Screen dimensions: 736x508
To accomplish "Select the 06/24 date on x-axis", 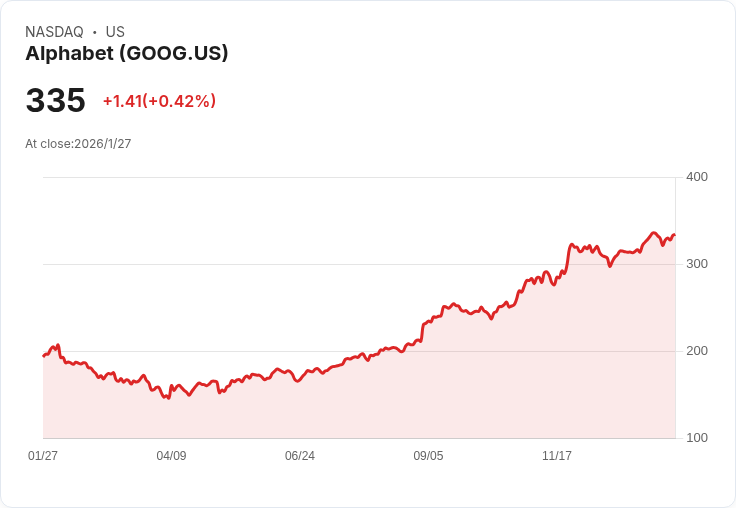I will (300, 456).
